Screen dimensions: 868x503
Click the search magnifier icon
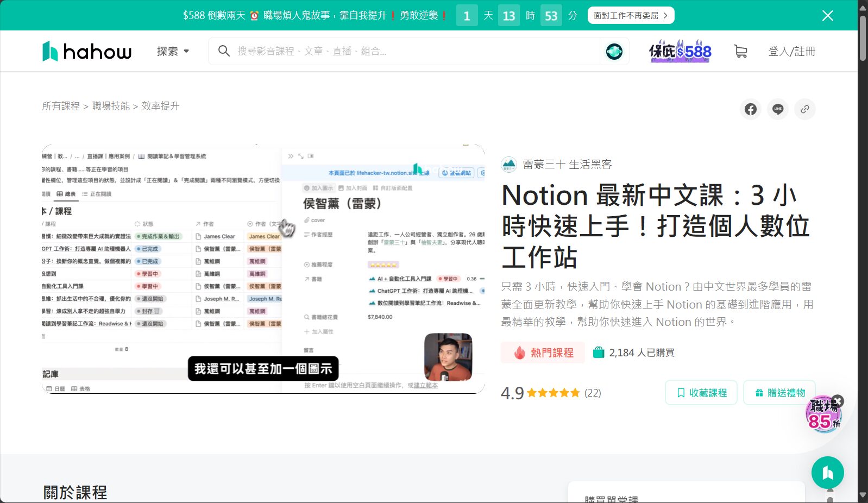(223, 51)
